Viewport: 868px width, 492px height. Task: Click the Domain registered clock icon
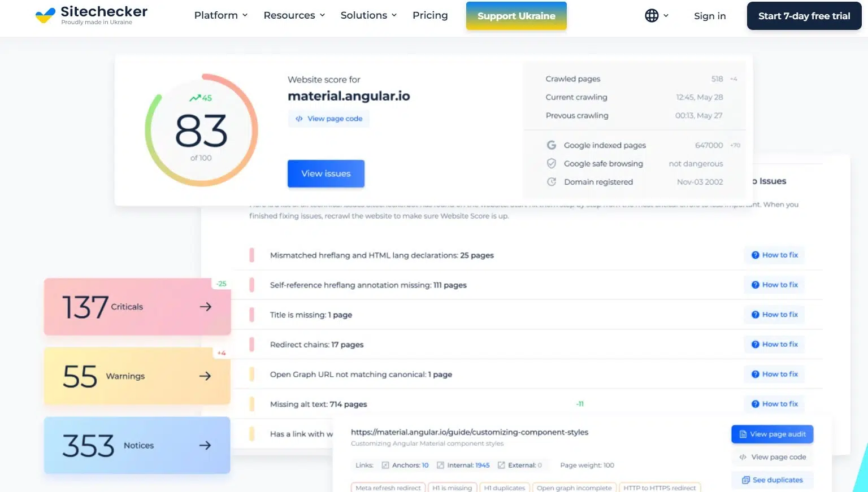[552, 182]
